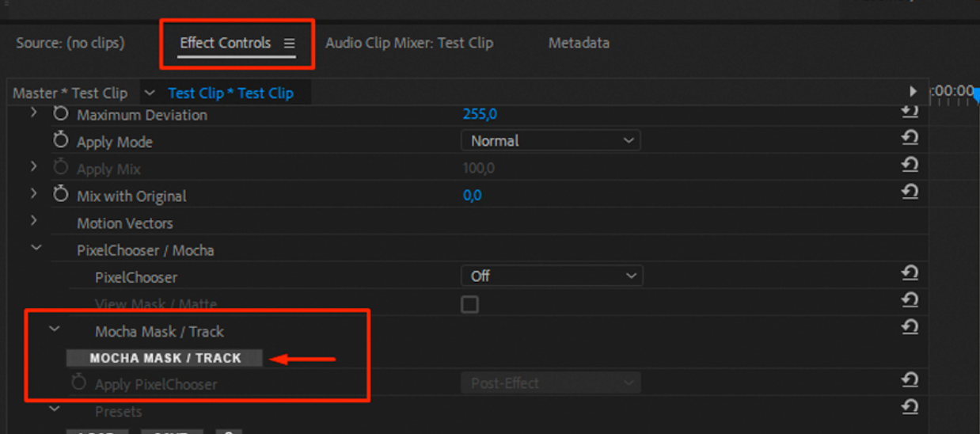980x434 pixels.
Task: Click the Motion Vectors label
Action: pos(125,223)
